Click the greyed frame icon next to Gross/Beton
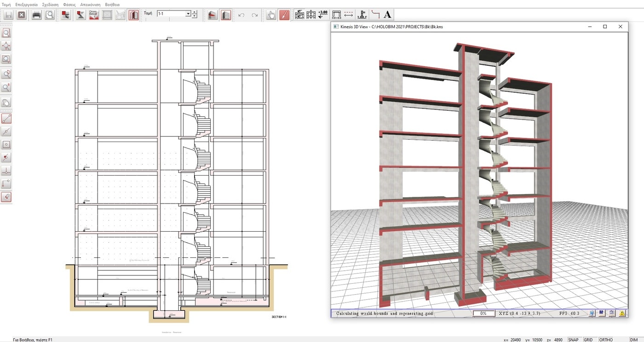Image resolution: width=644 pixels, height=342 pixels. point(107,15)
